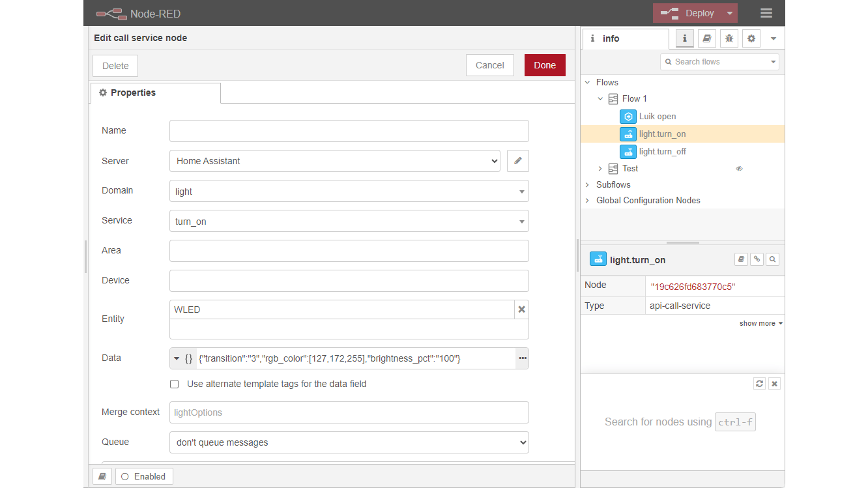Open the Deploy options dropdown arrow

click(x=730, y=13)
